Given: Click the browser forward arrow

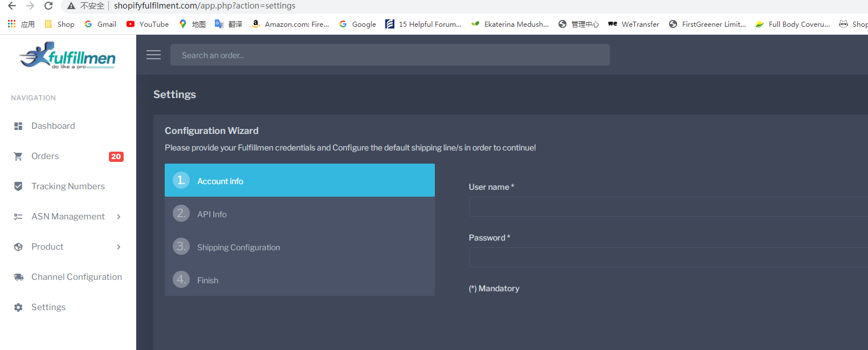Looking at the screenshot, I should (30, 6).
